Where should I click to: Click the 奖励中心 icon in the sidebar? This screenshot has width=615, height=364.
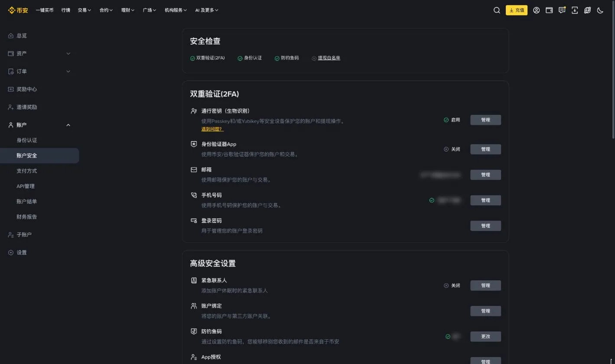pyautogui.click(x=11, y=89)
